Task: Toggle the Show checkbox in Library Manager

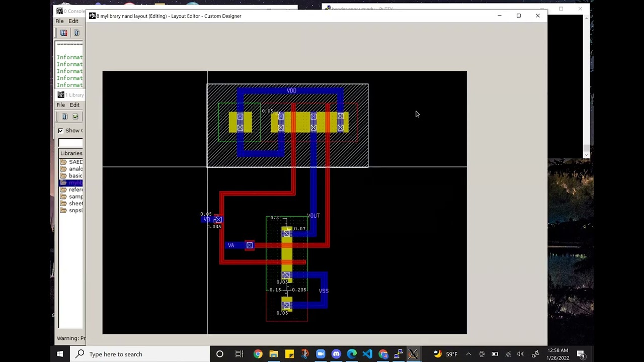Action: tap(60, 131)
